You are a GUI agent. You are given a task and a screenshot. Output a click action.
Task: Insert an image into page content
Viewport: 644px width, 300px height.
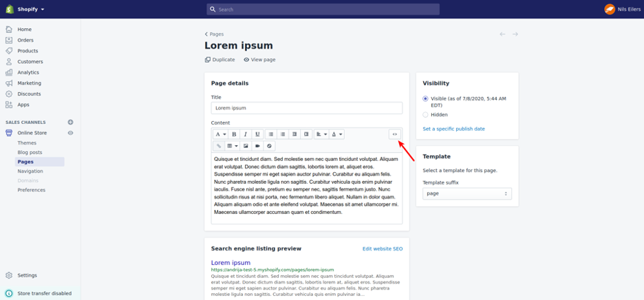(246, 146)
